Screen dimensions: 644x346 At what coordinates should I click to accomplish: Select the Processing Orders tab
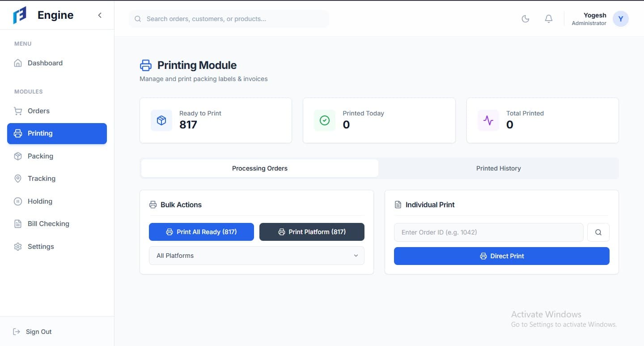point(259,168)
